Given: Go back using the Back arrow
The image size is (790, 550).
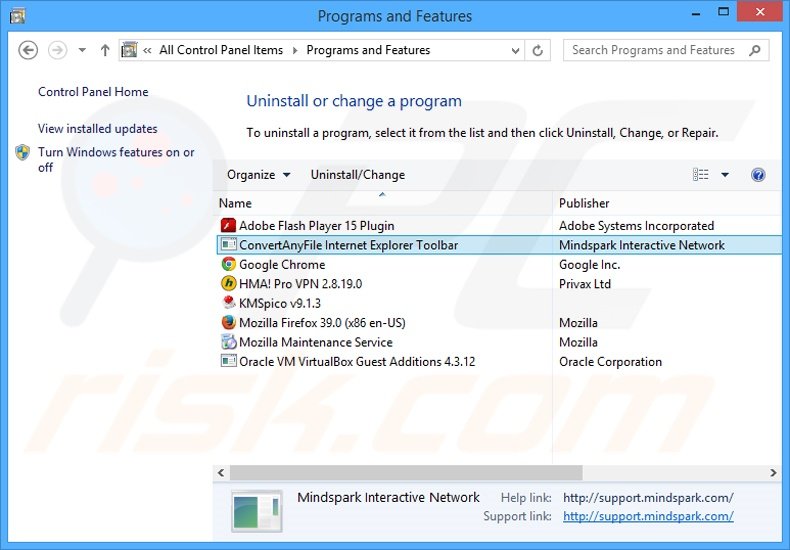Looking at the screenshot, I should tap(28, 50).
